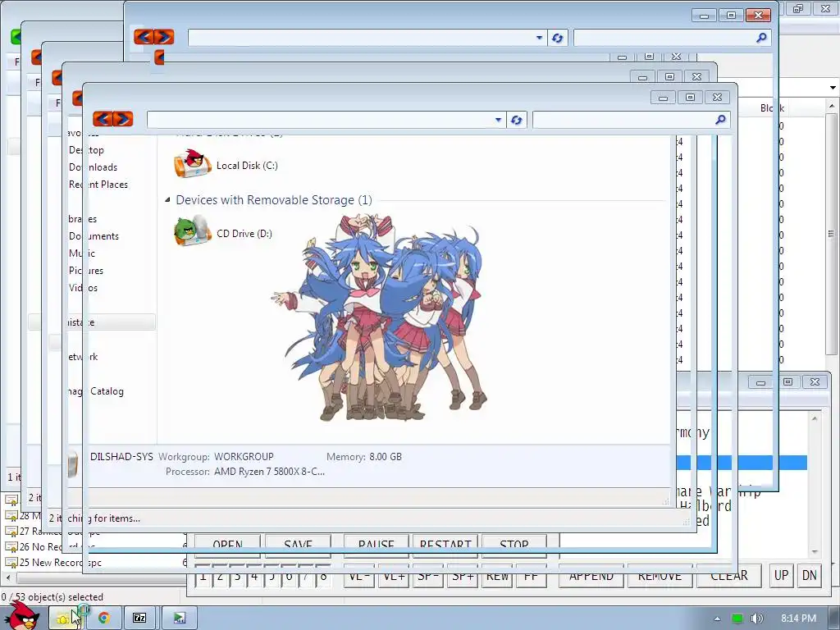840x630 pixels.
Task: Lower volume with the VL- button
Action: tap(359, 576)
